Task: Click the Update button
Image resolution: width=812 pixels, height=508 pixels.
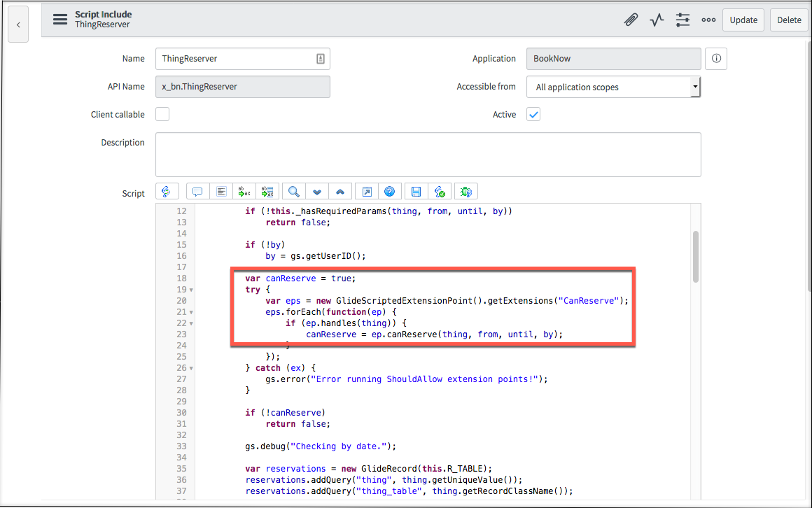Action: pos(743,20)
